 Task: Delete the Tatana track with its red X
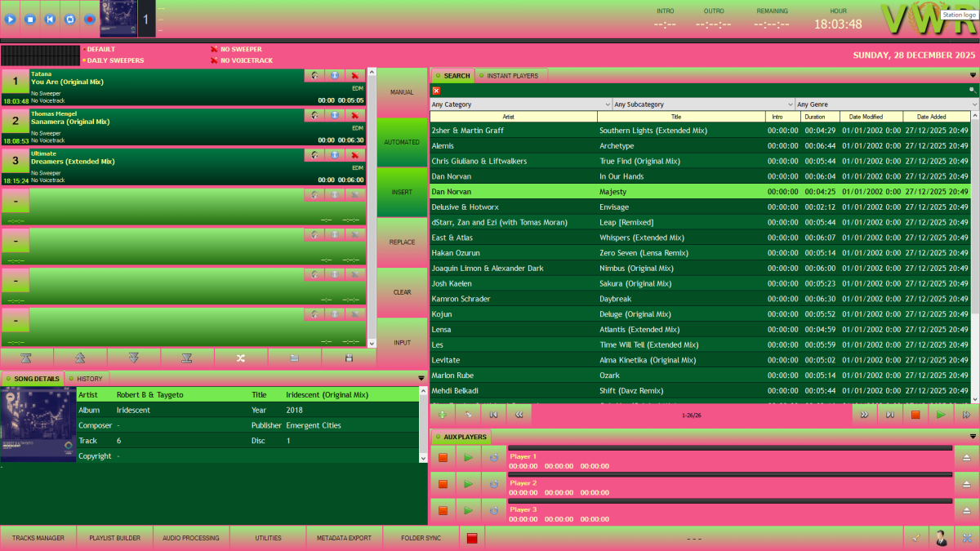pos(354,74)
